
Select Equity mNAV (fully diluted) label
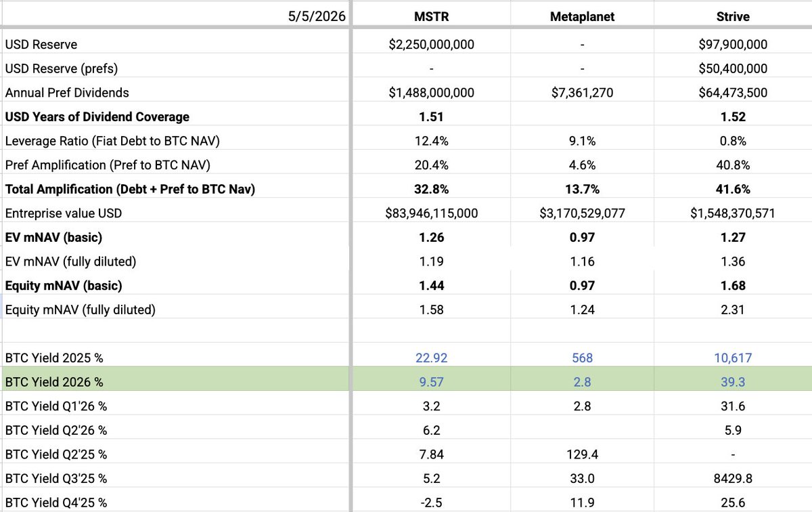pos(80,310)
